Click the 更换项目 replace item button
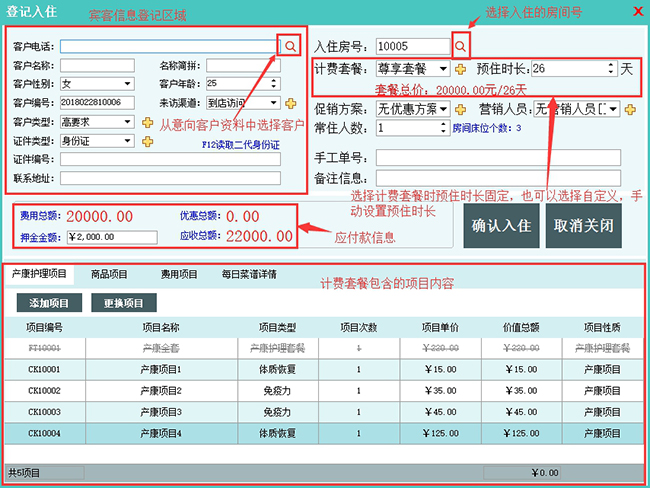This screenshot has width=650, height=488. point(124,302)
